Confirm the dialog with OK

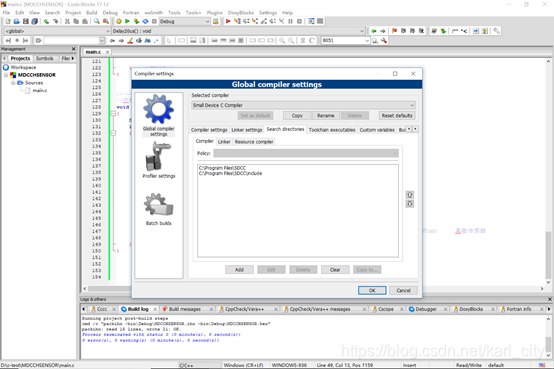pyautogui.click(x=372, y=291)
